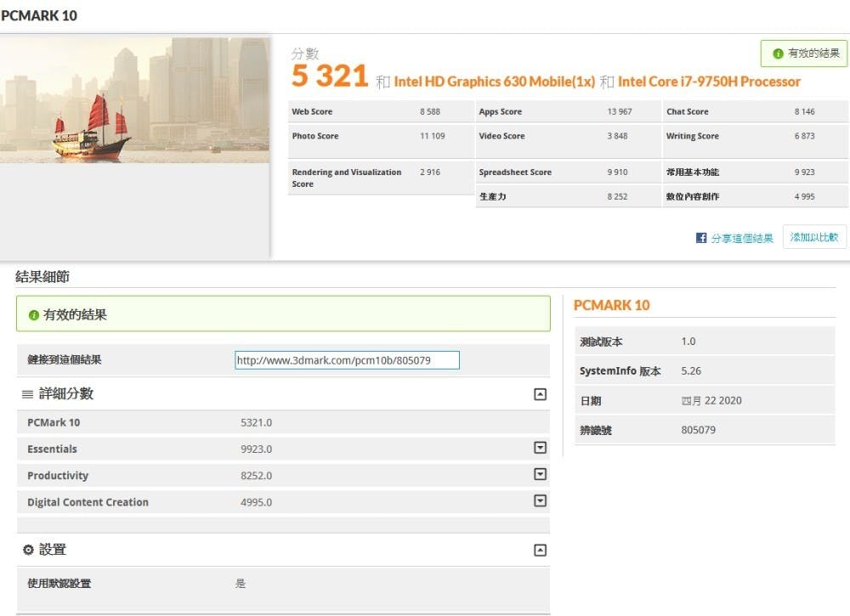The image size is (850, 616).
Task: Open Intel Core i7-9750H Processor link
Action: pos(709,82)
